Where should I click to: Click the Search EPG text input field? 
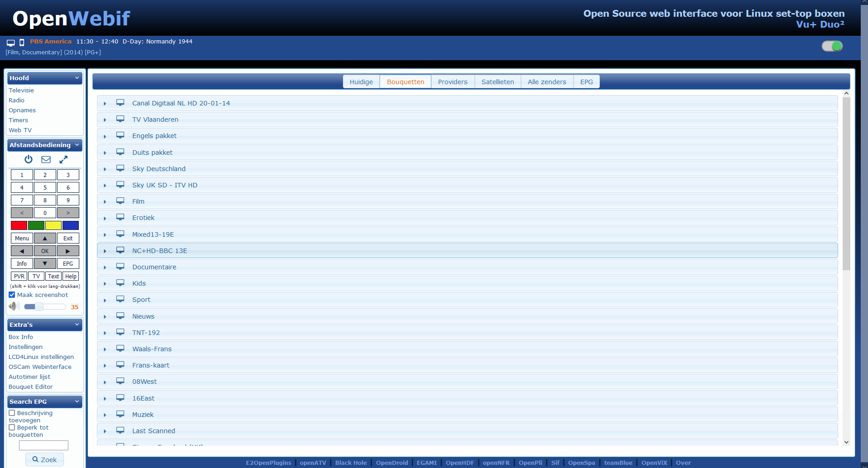pos(43,445)
